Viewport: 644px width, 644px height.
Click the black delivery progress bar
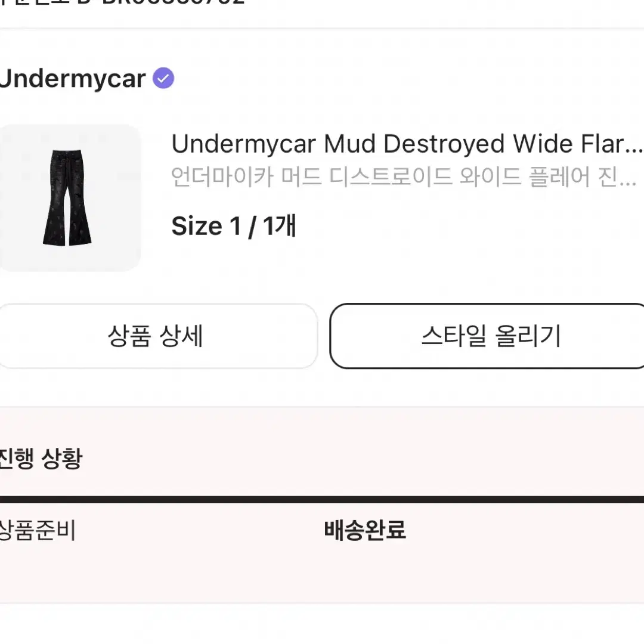click(322, 500)
